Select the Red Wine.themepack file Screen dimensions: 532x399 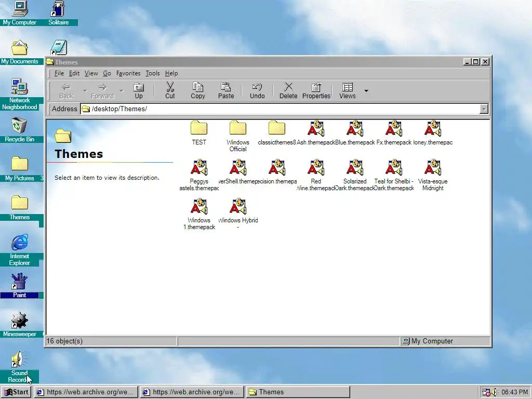coord(316,176)
